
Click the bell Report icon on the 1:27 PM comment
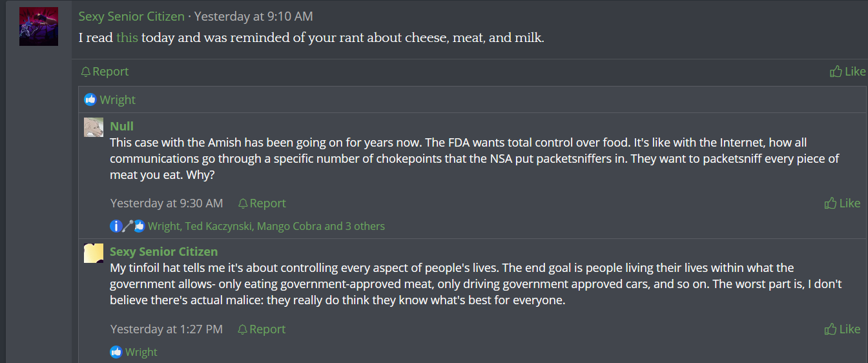coord(243,329)
